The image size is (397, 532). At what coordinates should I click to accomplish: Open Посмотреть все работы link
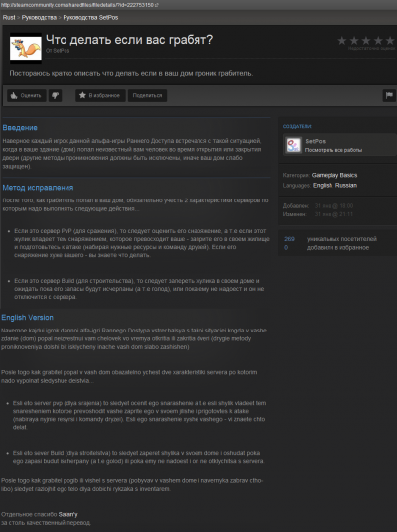333,150
